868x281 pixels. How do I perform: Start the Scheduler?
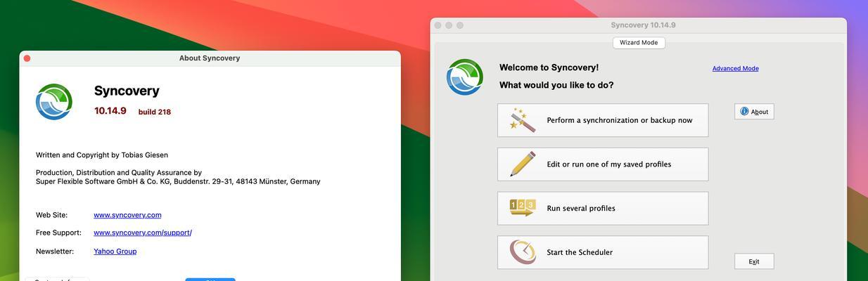tap(603, 252)
